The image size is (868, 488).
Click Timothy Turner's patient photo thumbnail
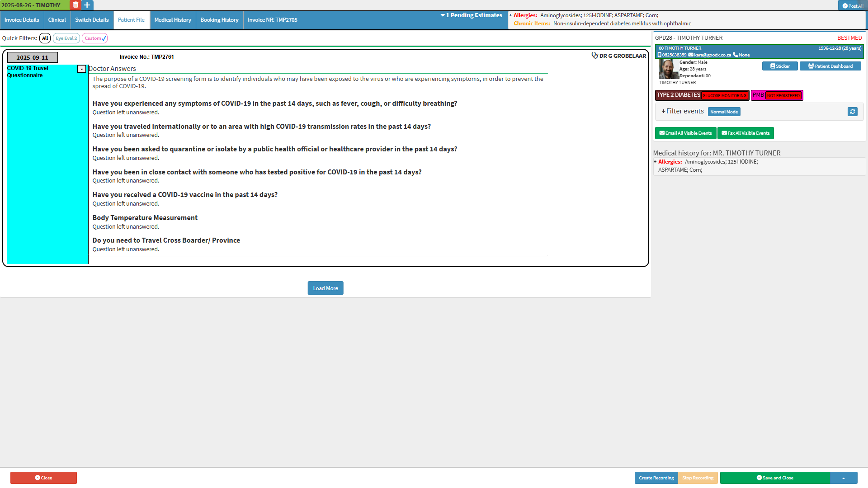[668, 69]
